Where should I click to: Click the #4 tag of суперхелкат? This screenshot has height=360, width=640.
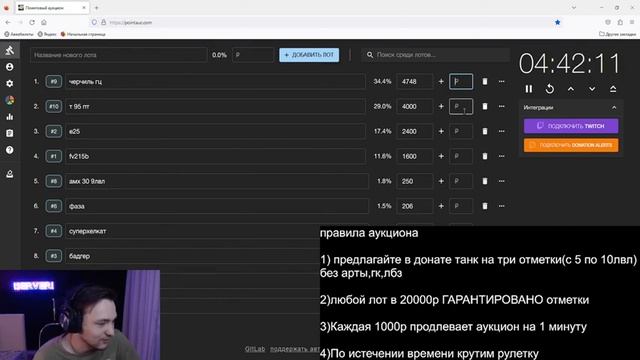(53, 231)
